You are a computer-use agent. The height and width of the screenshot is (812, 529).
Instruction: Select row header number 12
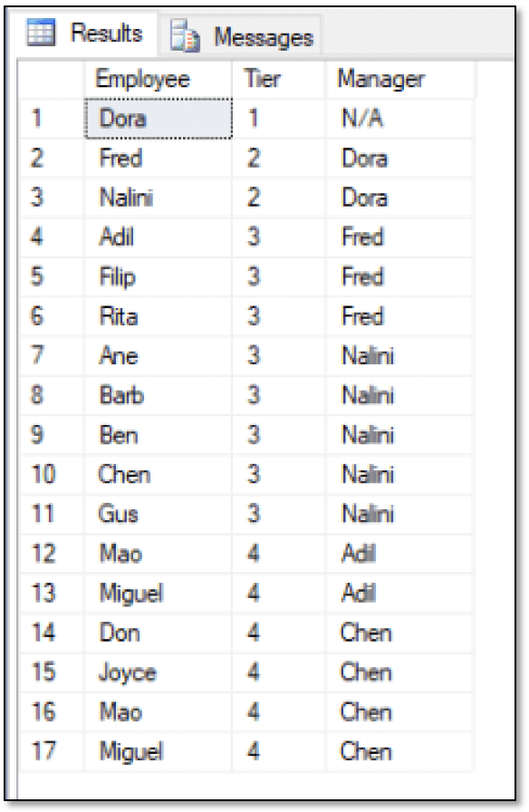coord(52,554)
